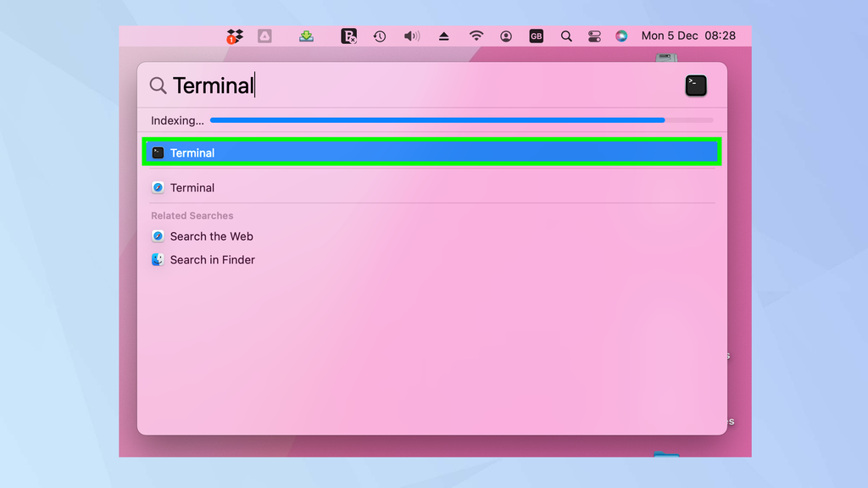The width and height of the screenshot is (868, 488).
Task: Select the second Terminal web suggestion
Action: (x=192, y=187)
